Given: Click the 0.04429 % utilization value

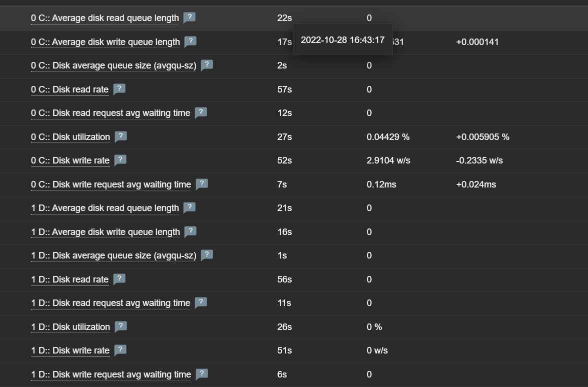Looking at the screenshot, I should coord(388,137).
